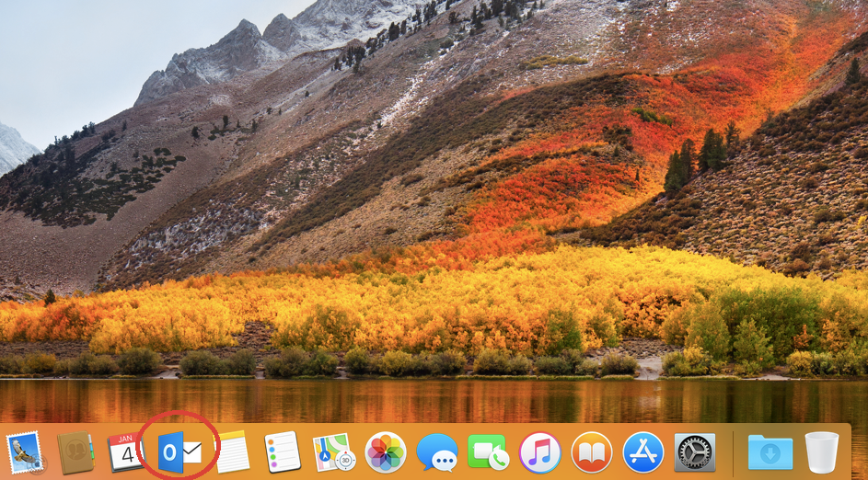Viewport: 868px width, 480px height.
Task: Open Messages from the Dock
Action: point(437,452)
